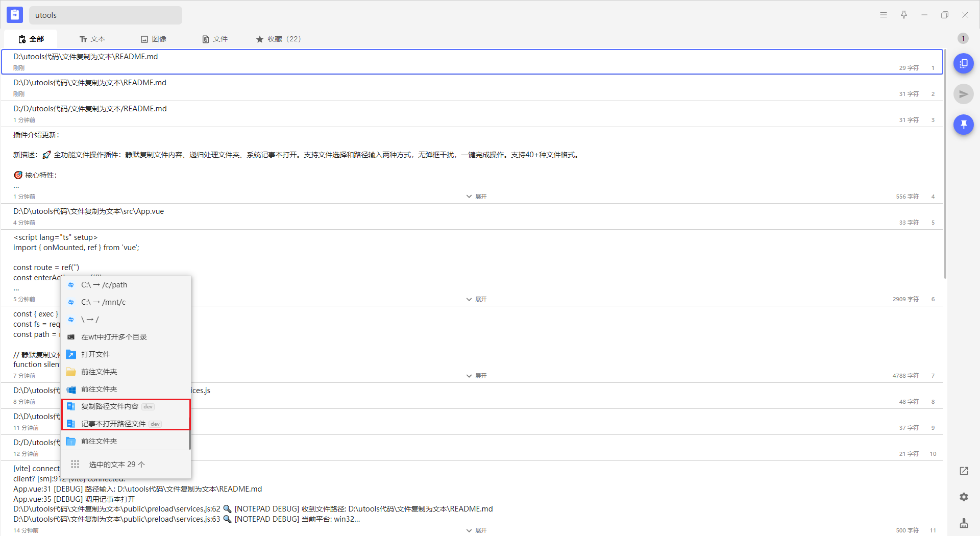Expand the 4788-character code entry
The image size is (980, 536).
[476, 376]
